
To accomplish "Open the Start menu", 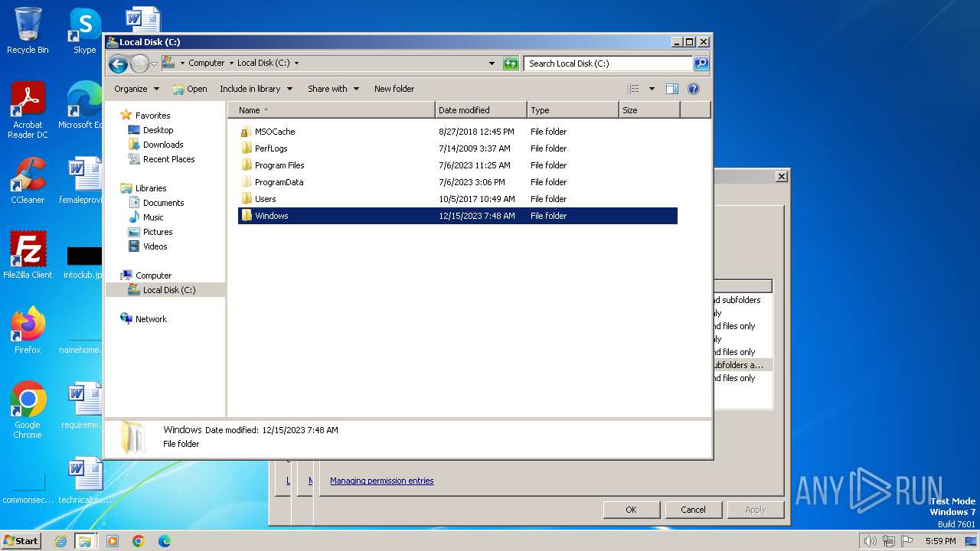I will (x=21, y=541).
